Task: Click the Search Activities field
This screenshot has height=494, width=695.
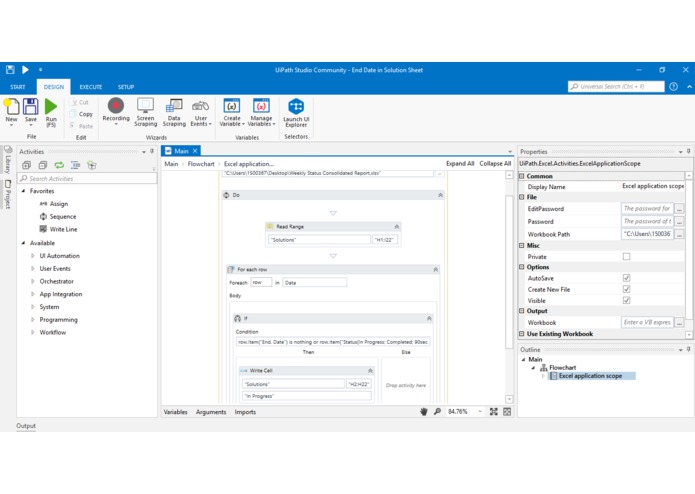Action: point(87,179)
